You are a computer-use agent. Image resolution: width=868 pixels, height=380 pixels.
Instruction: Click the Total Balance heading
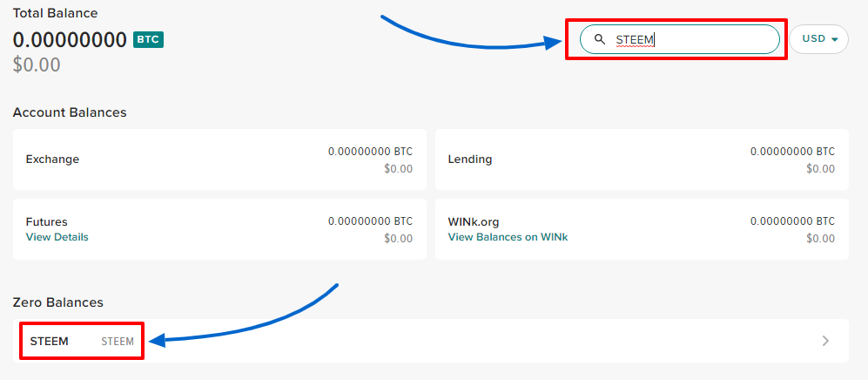56,13
